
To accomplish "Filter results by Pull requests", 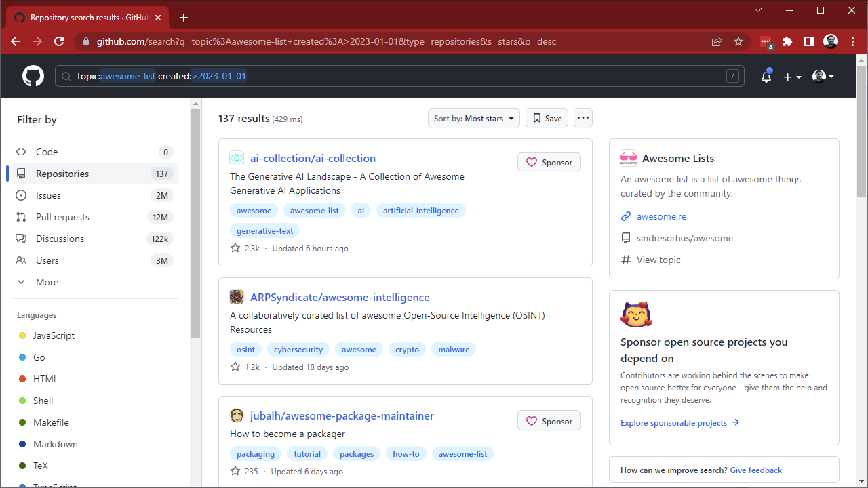I will coord(95,217).
